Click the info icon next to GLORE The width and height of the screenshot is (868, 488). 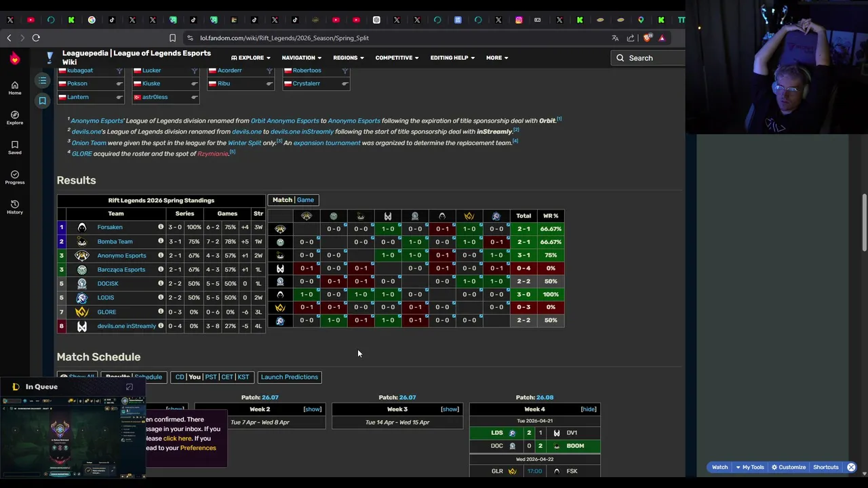point(161,312)
